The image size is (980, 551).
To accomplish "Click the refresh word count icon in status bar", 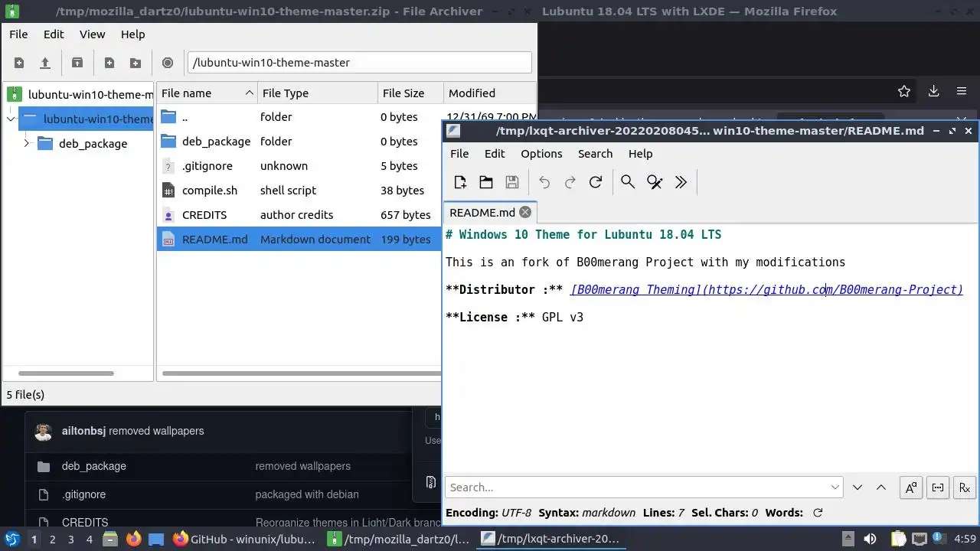I will tap(818, 513).
